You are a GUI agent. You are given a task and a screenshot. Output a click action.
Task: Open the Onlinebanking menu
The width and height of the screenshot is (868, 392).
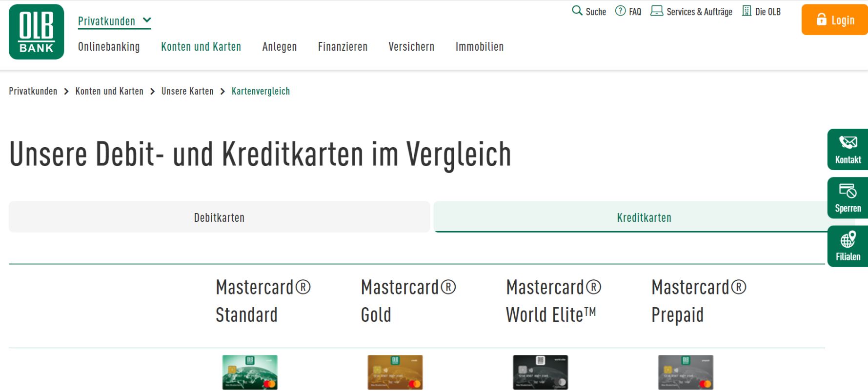tap(109, 47)
